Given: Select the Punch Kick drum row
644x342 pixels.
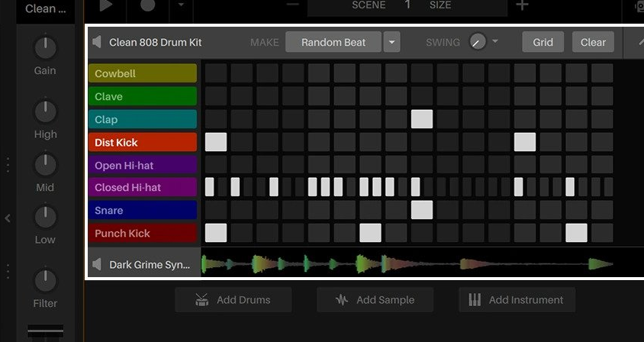Looking at the screenshot, I should (143, 233).
